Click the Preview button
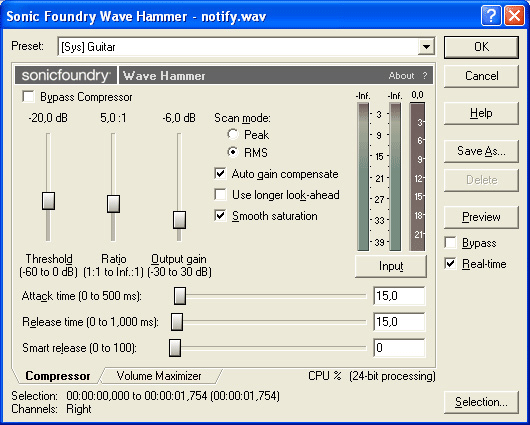 pos(481,217)
